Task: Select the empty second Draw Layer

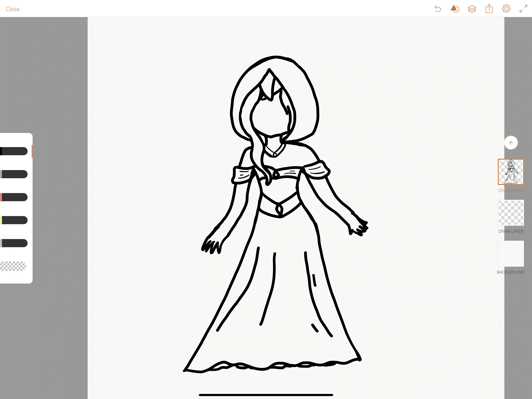Action: 511,213
